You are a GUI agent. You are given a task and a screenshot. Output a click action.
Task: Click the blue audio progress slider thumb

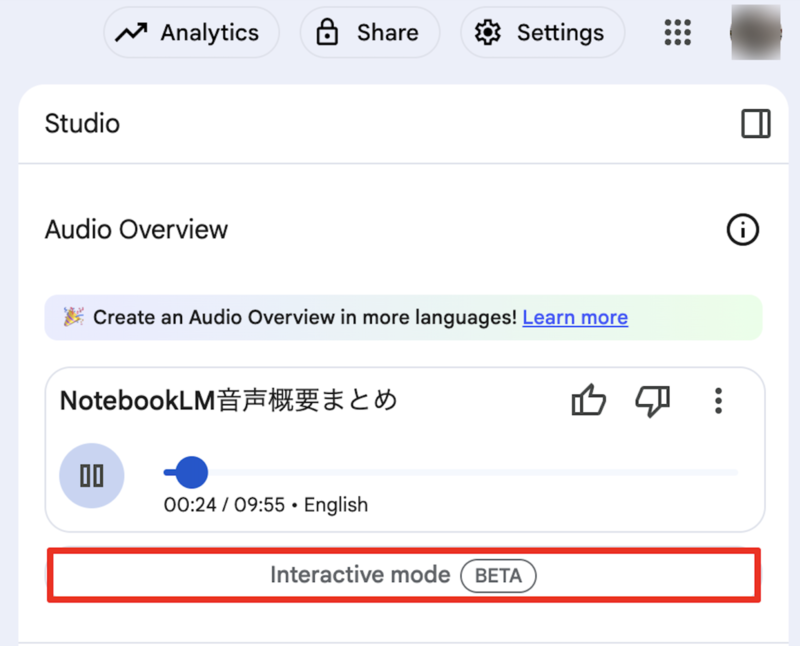point(191,473)
